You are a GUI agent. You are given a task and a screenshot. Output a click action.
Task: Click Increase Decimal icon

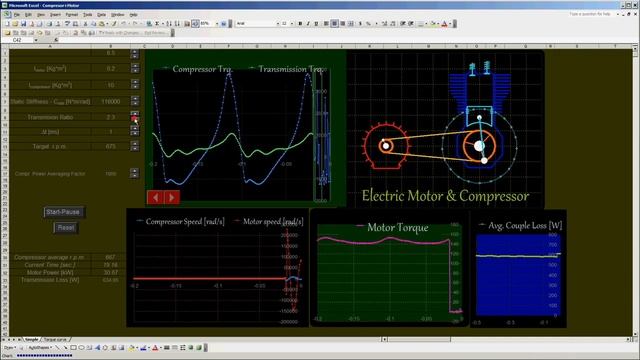384,24
